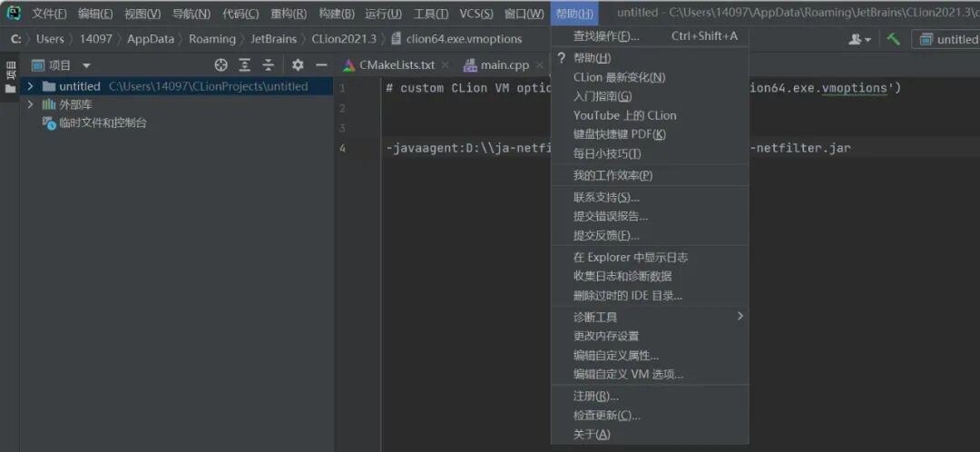Expand the untitled project tree node

pos(30,86)
